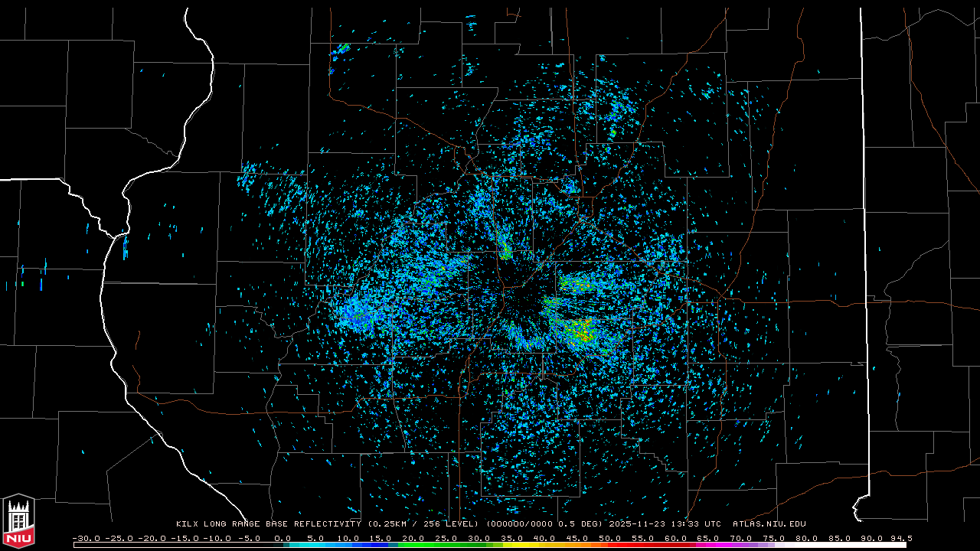Screen dimensions: 980x551
Task: Select the "LONG RANGE BASE REFLECTIVITY" caption text
Action: (x=283, y=524)
